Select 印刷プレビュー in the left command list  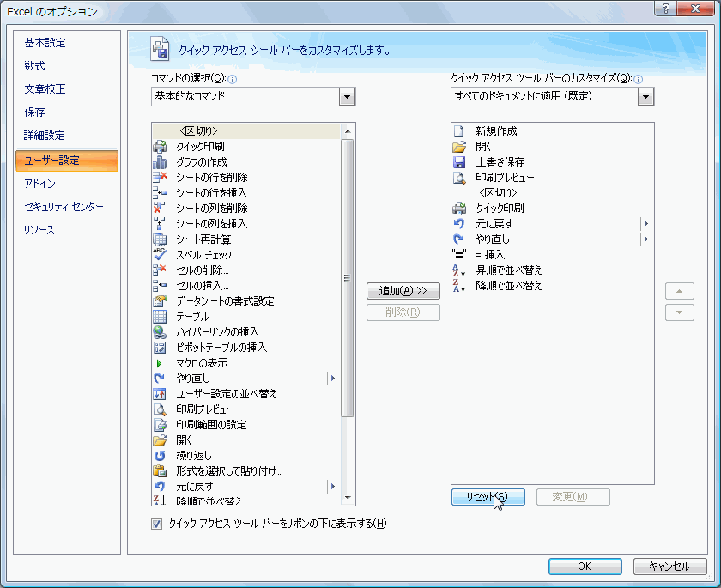246,409
